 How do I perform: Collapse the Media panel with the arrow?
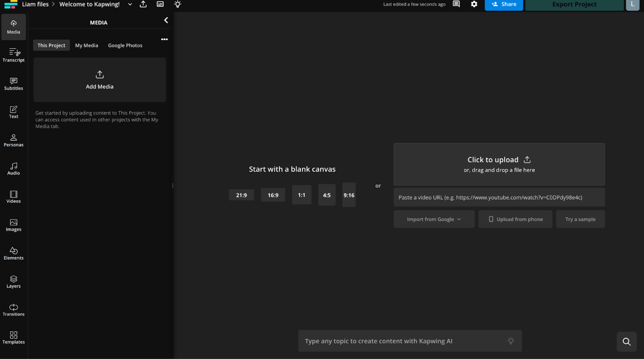pos(166,20)
